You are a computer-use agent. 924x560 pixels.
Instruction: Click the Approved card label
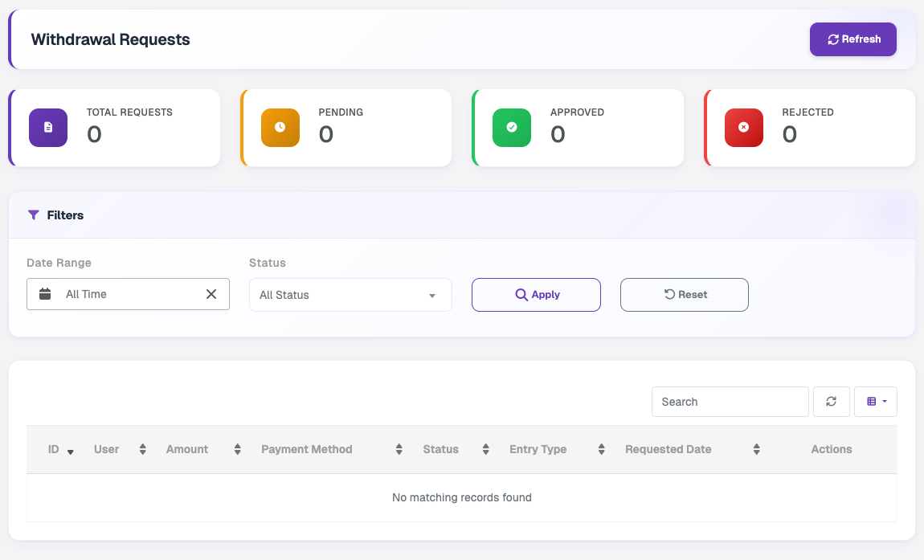tap(577, 112)
